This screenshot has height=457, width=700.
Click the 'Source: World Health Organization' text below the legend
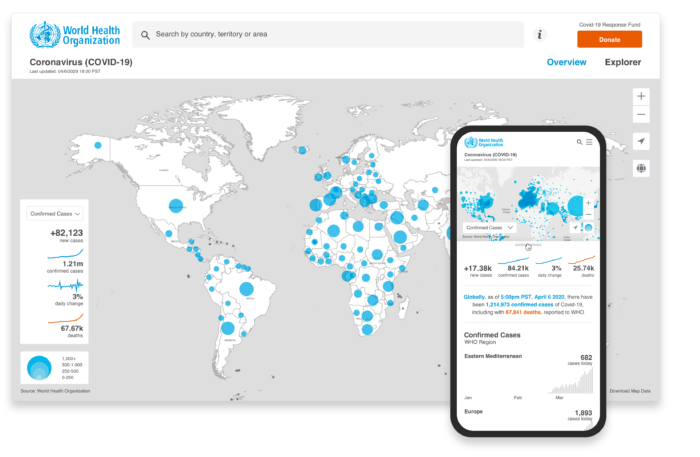coord(55,391)
